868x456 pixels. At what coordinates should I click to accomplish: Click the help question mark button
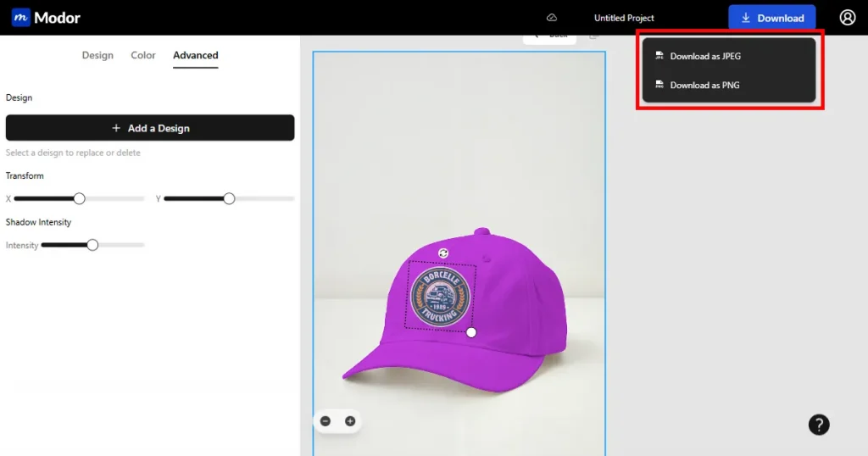[819, 425]
